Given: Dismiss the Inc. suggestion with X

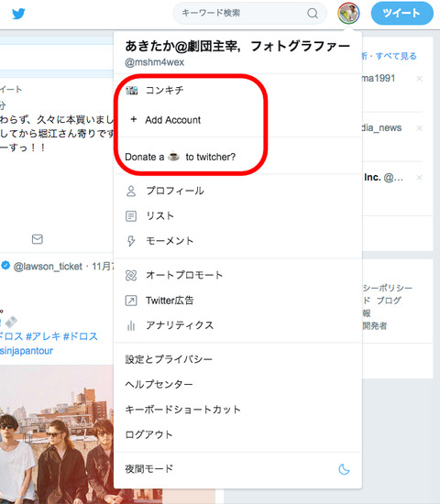Looking at the screenshot, I should 419,178.
